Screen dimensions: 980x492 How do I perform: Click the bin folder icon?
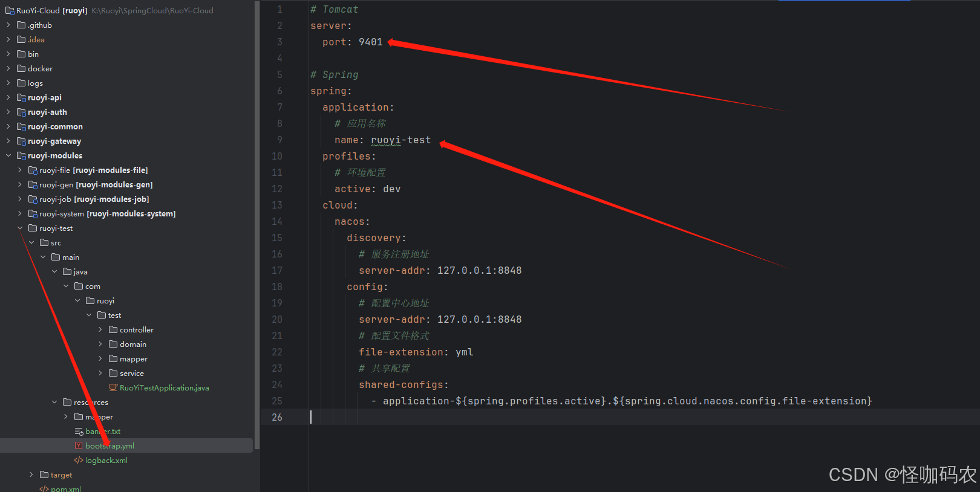pyautogui.click(x=21, y=54)
